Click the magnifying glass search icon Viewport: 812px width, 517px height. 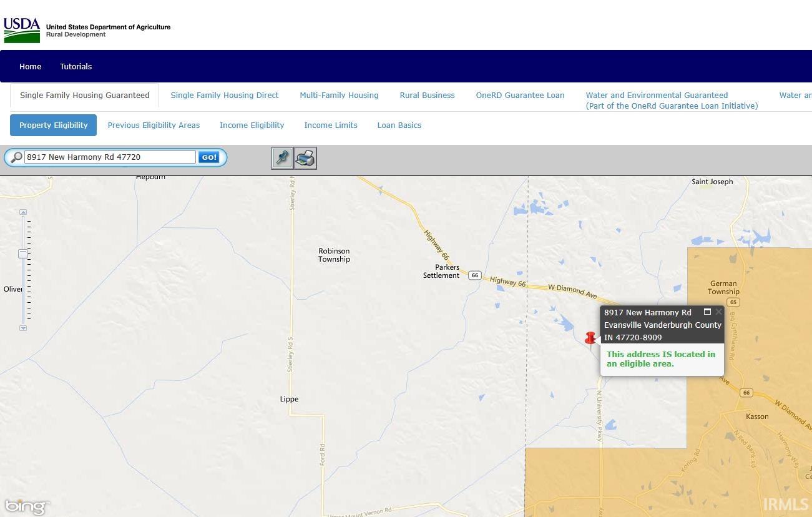pos(16,157)
